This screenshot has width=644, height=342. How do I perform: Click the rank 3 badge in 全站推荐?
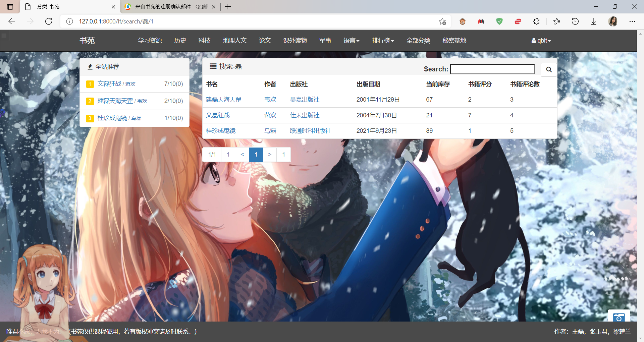[x=90, y=118]
